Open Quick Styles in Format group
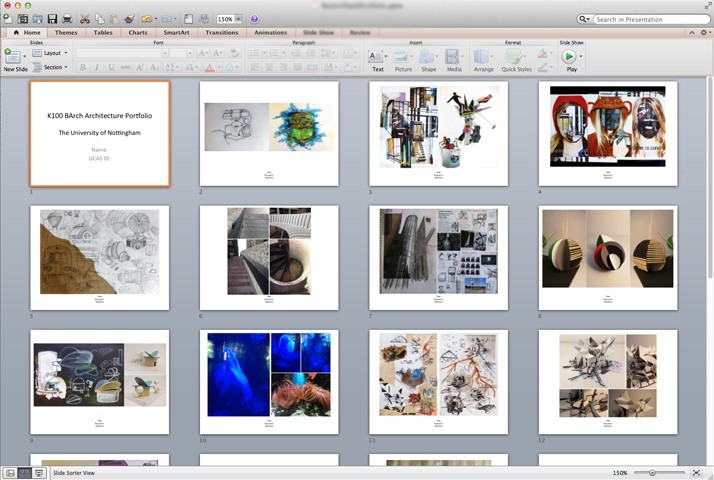The height and width of the screenshot is (480, 714). click(515, 56)
